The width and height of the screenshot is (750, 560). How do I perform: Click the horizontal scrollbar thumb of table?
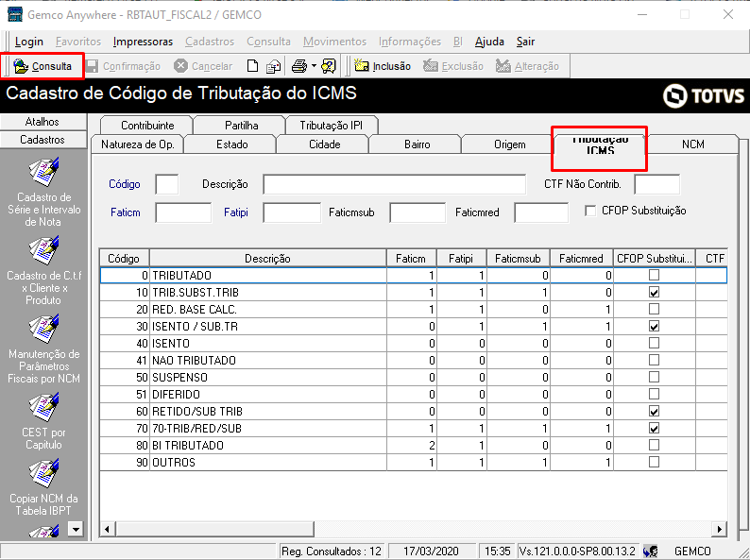click(x=214, y=529)
